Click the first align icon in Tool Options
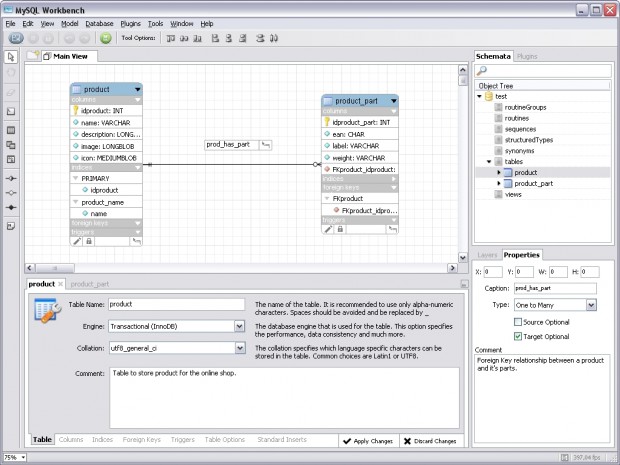 click(x=171, y=38)
